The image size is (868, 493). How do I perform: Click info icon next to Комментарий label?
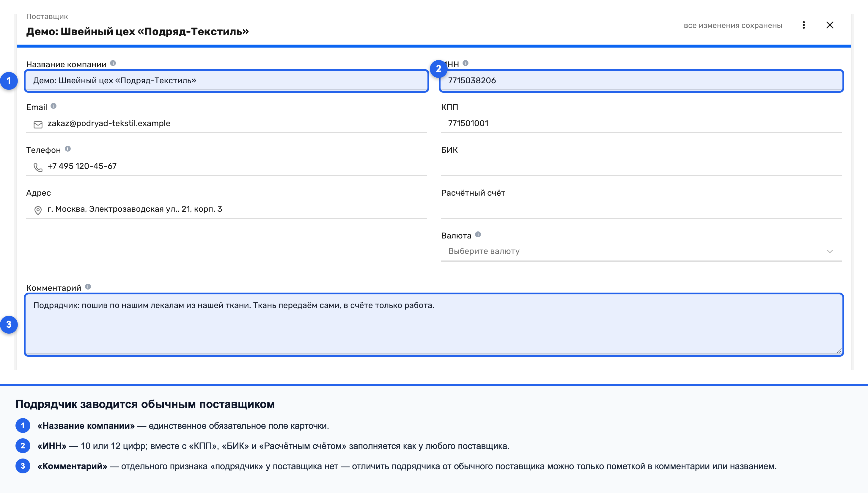(88, 287)
